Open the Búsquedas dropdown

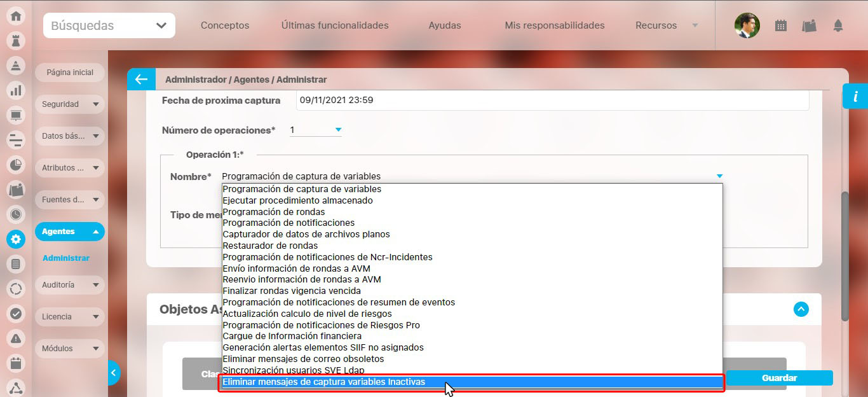tap(109, 25)
